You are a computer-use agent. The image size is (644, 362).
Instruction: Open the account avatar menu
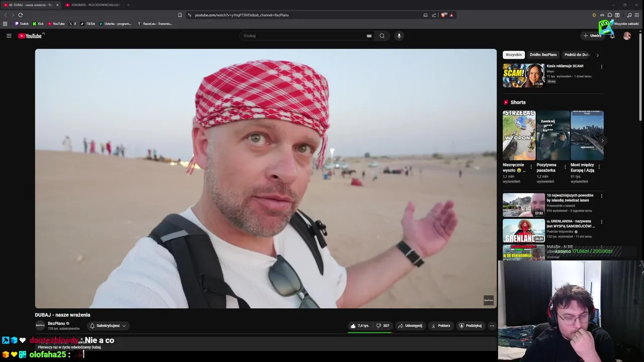click(627, 36)
